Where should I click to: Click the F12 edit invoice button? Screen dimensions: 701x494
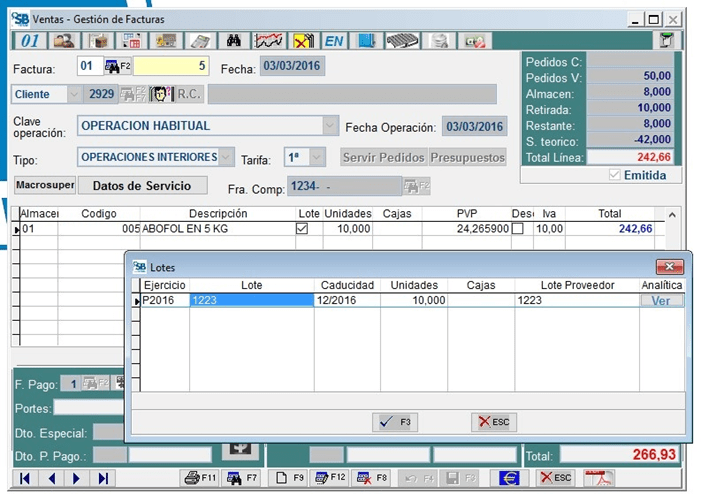pyautogui.click(x=330, y=478)
